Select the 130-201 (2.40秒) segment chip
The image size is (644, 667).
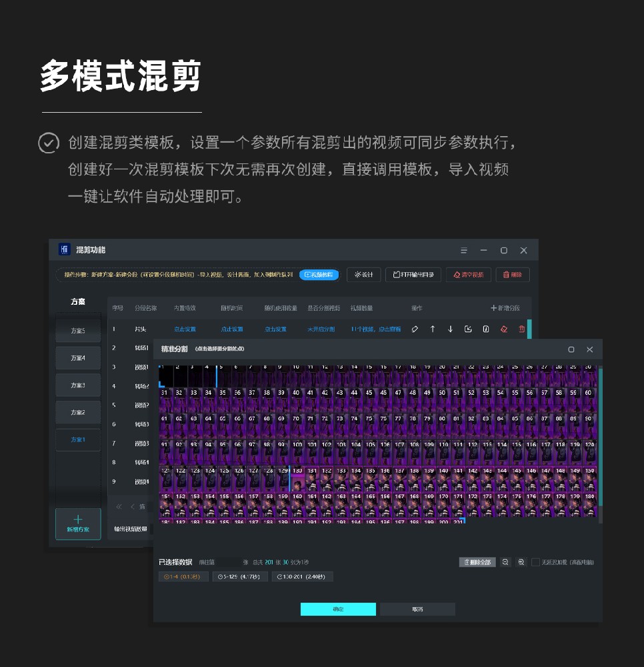click(302, 576)
